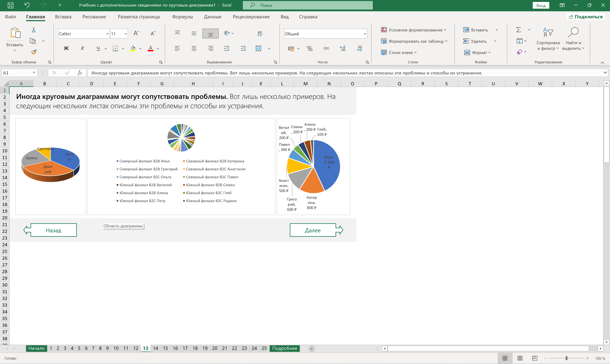Click the Decrease Indent icon

(x=227, y=48)
